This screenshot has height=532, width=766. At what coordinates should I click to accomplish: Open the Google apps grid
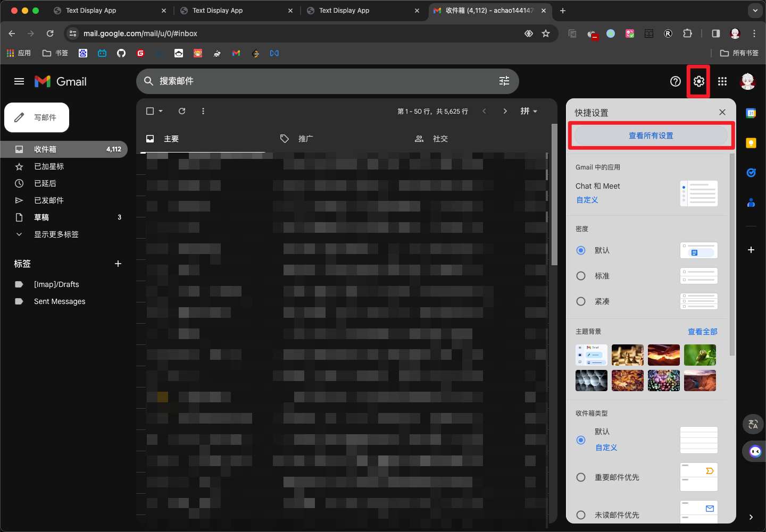[x=722, y=81]
